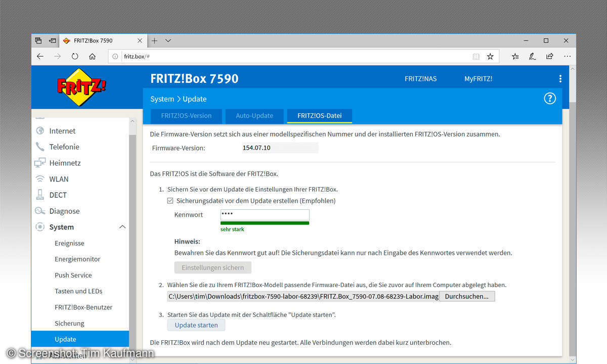The height and width of the screenshot is (364, 607).
Task: Go to browser home page icon
Action: [92, 57]
